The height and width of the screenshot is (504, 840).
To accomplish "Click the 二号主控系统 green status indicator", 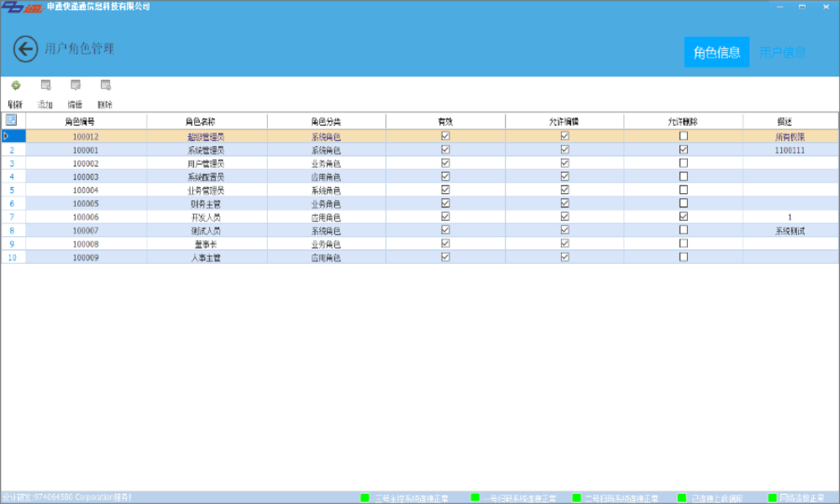I will tap(365, 498).
